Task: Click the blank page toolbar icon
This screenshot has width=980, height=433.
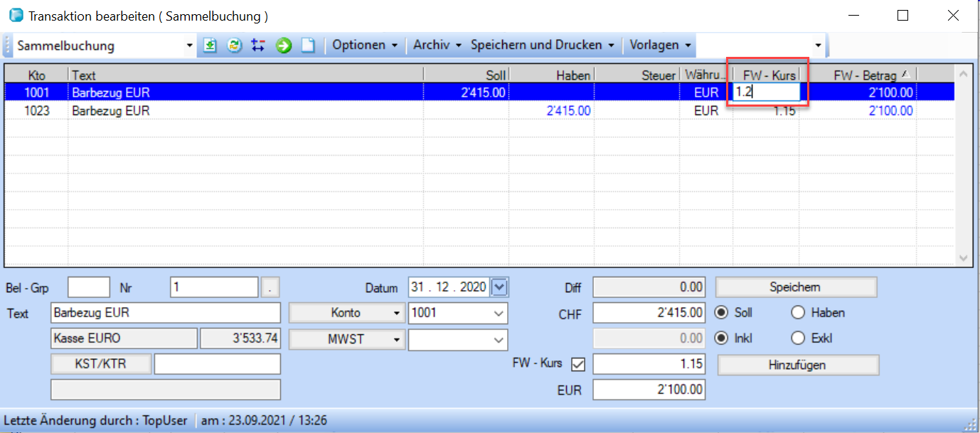Action: click(307, 46)
